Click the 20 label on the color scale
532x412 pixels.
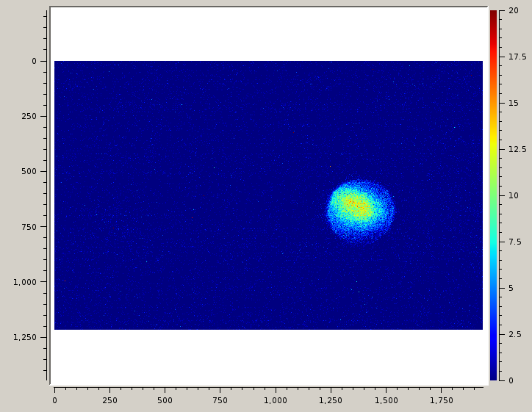(x=514, y=11)
